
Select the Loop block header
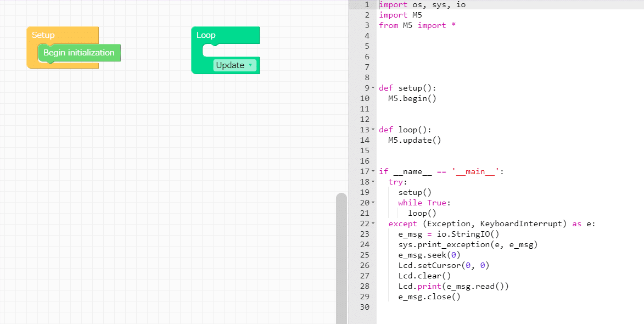click(226, 35)
